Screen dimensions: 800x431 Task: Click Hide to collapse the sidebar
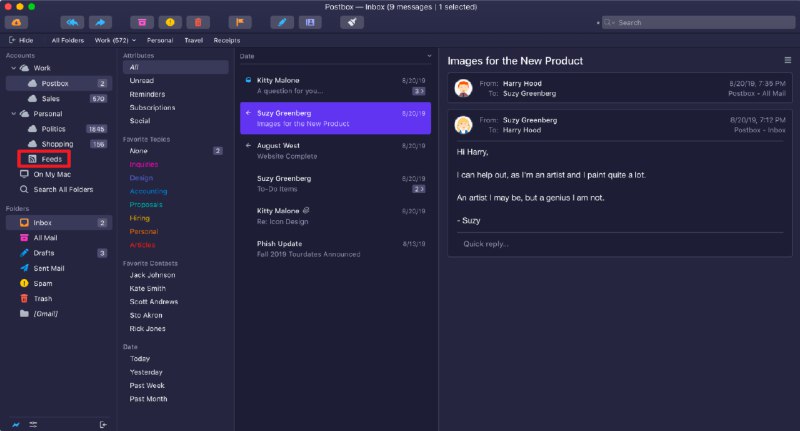[21, 40]
